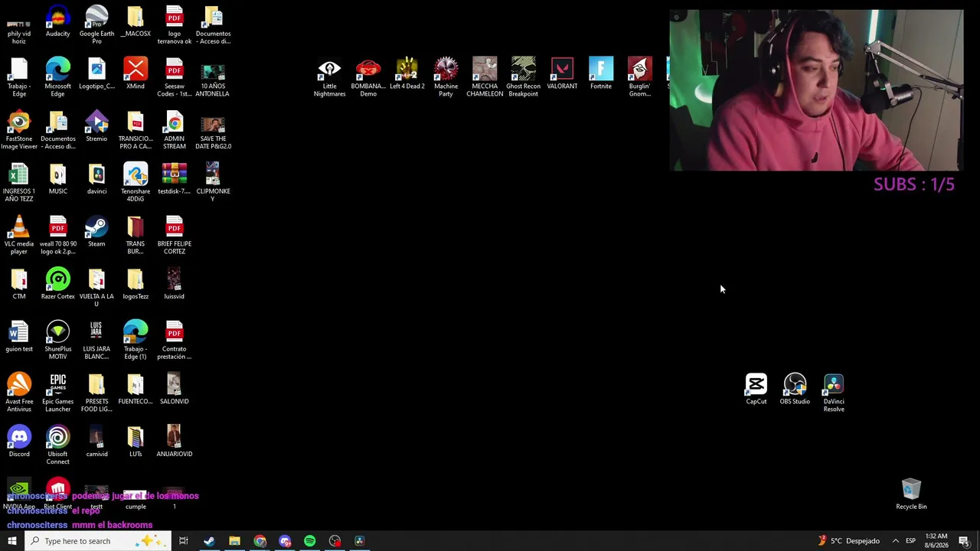Image resolution: width=980 pixels, height=551 pixels.
Task: Open Ghost Recon Breakpoint shortcut
Action: click(x=523, y=77)
